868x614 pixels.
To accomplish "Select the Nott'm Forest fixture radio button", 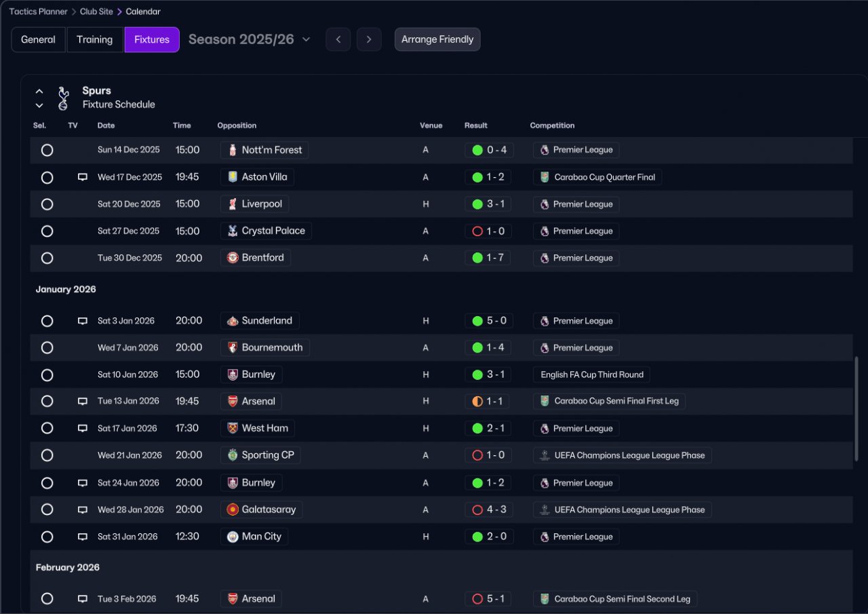I will coord(47,150).
